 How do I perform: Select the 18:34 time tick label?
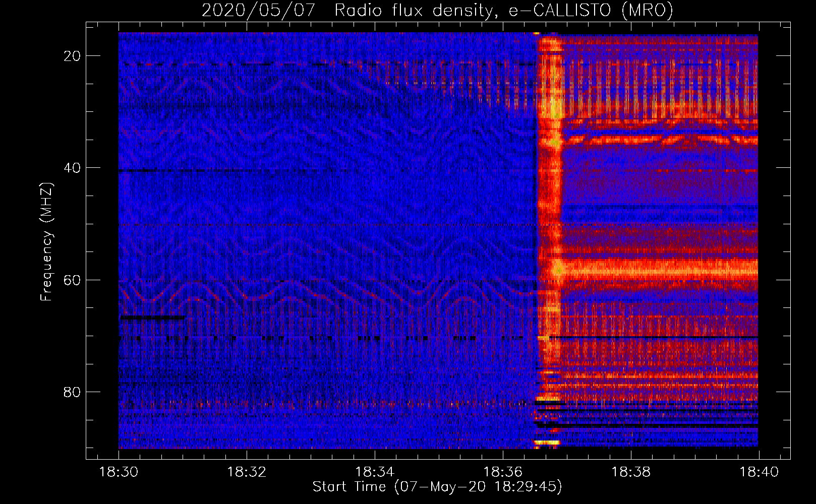pyautogui.click(x=375, y=472)
